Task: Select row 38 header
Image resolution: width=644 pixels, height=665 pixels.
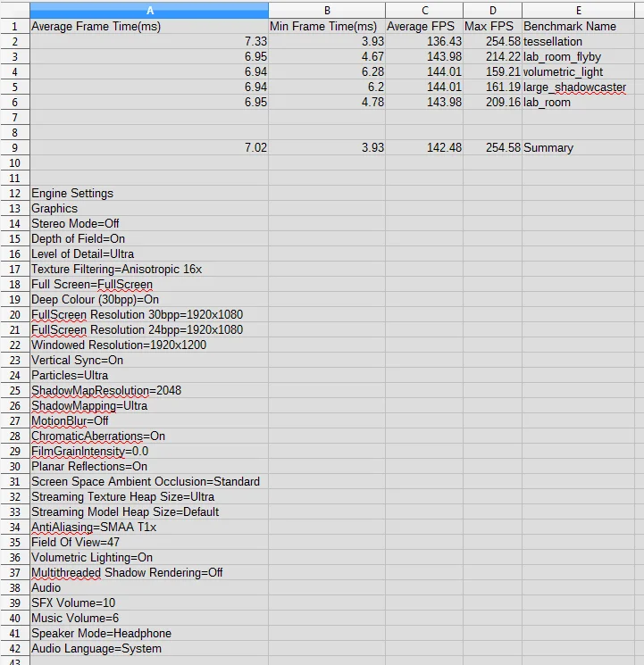Action: point(15,588)
